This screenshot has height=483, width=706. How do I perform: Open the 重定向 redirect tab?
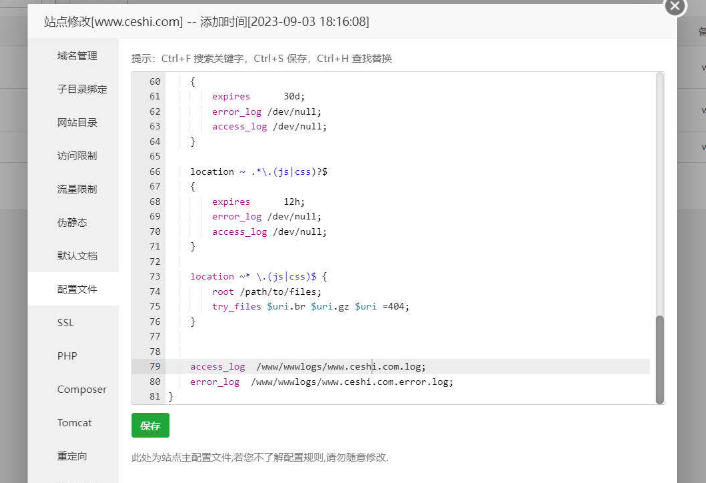(x=72, y=456)
